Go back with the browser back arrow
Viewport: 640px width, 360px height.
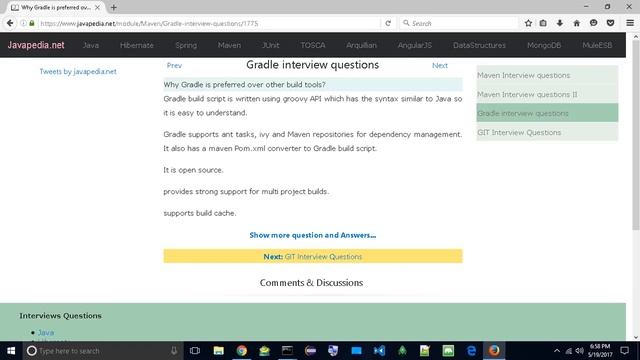click(10, 23)
